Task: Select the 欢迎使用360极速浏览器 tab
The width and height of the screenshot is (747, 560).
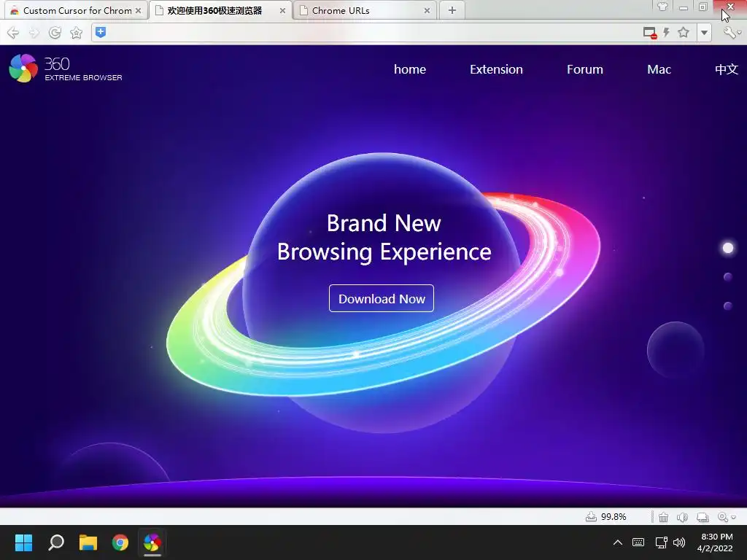Action: click(x=219, y=10)
